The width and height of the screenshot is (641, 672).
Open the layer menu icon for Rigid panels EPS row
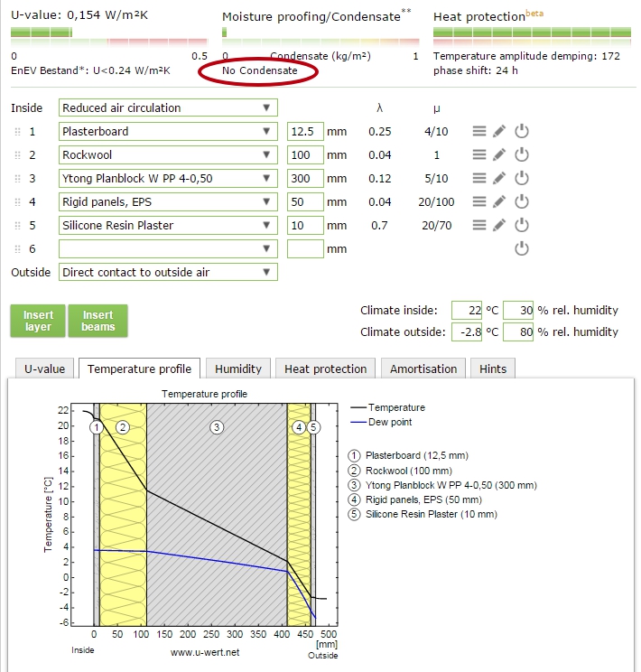click(x=479, y=201)
